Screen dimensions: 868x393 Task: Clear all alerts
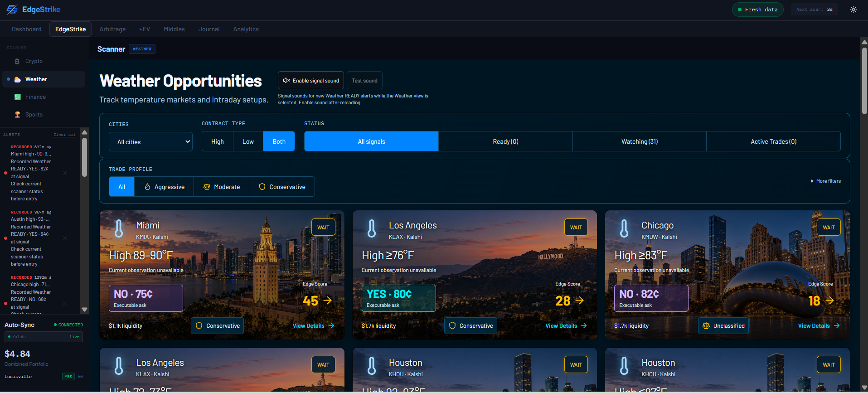(64, 135)
